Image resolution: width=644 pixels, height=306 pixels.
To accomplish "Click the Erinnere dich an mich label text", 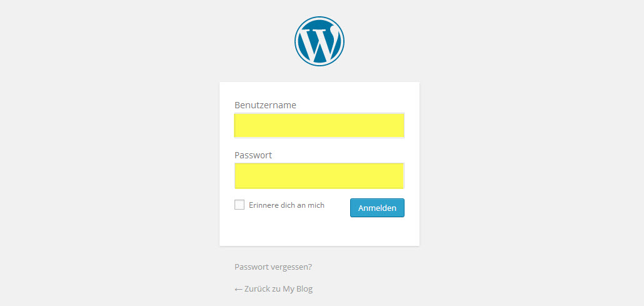I will [x=287, y=205].
